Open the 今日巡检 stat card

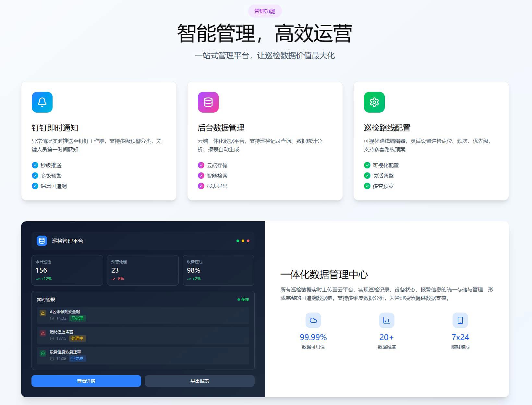(67, 270)
